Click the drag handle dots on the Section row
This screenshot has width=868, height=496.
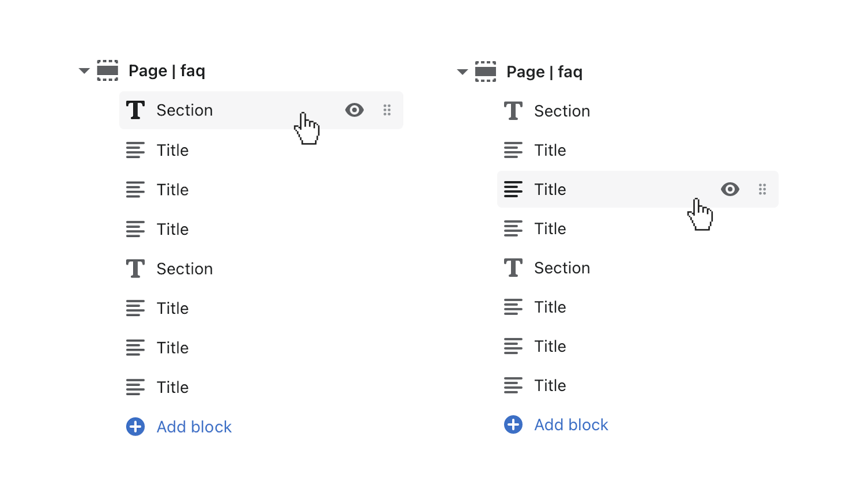pos(387,110)
